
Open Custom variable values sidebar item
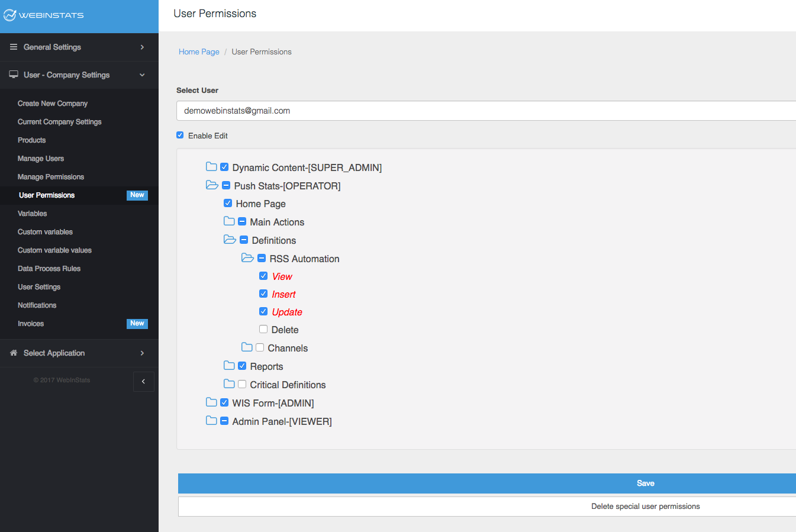[x=55, y=250]
